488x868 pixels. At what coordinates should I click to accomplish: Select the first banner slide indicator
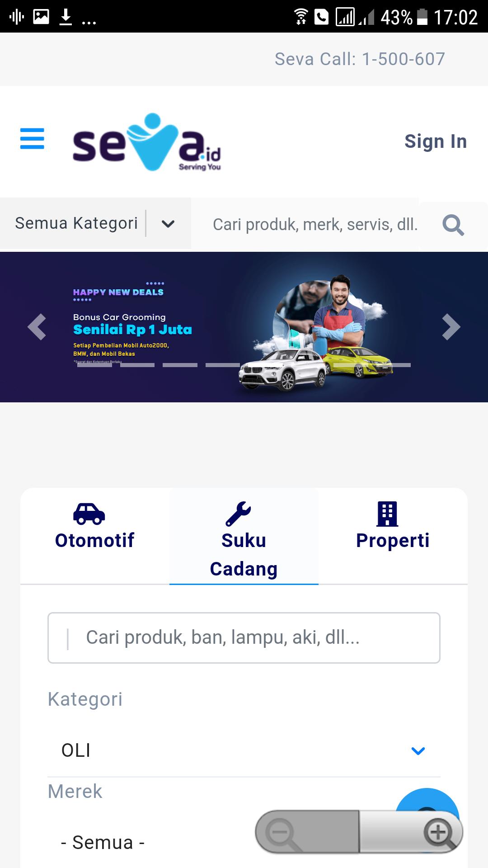(x=94, y=365)
